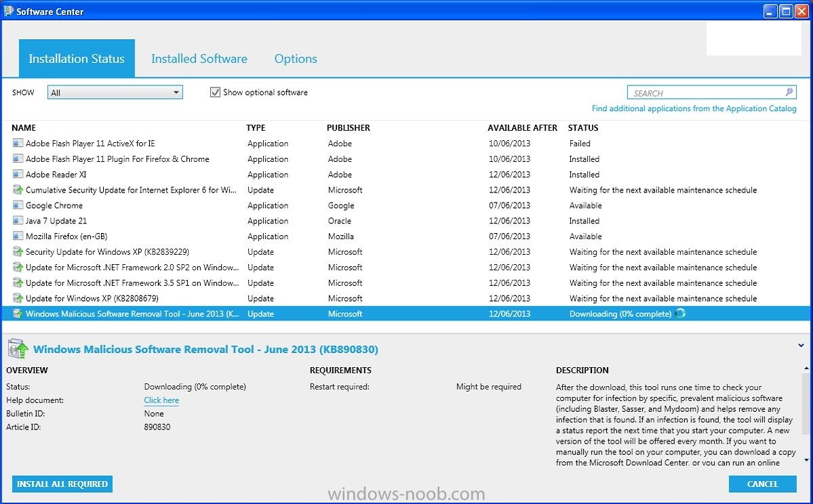Sort by the STATUS column header
813x504 pixels.
pyautogui.click(x=582, y=128)
